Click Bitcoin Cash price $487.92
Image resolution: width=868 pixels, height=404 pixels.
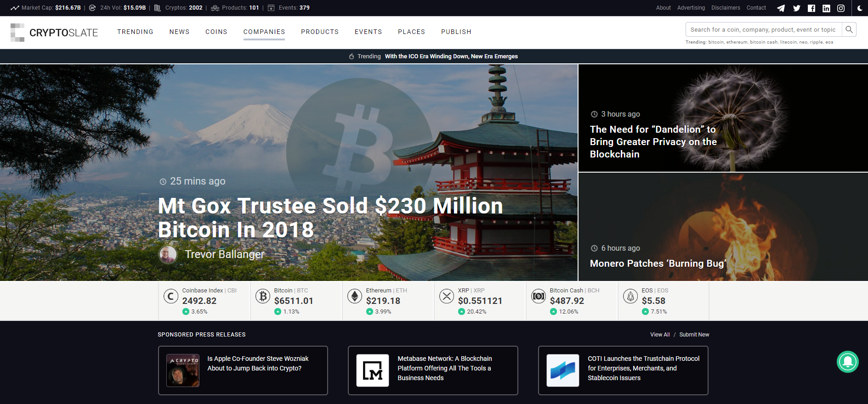(x=567, y=301)
